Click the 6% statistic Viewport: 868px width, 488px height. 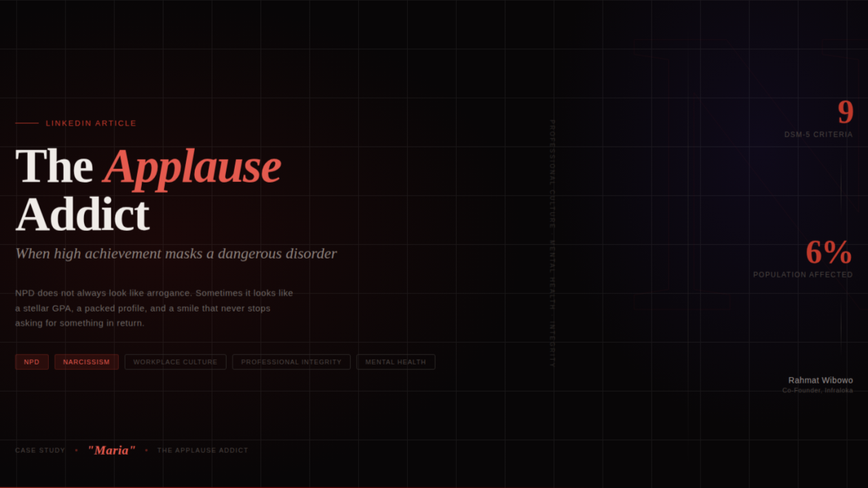click(x=829, y=252)
